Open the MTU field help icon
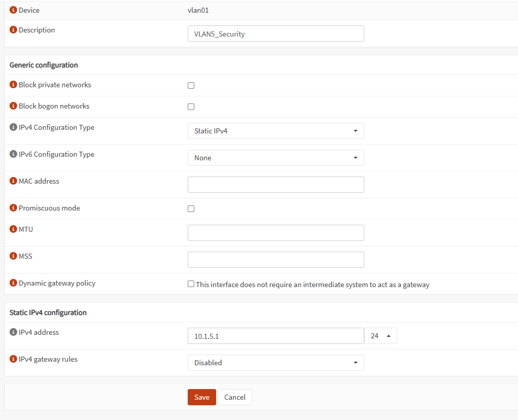Image resolution: width=518 pixels, height=420 pixels. coord(13,229)
